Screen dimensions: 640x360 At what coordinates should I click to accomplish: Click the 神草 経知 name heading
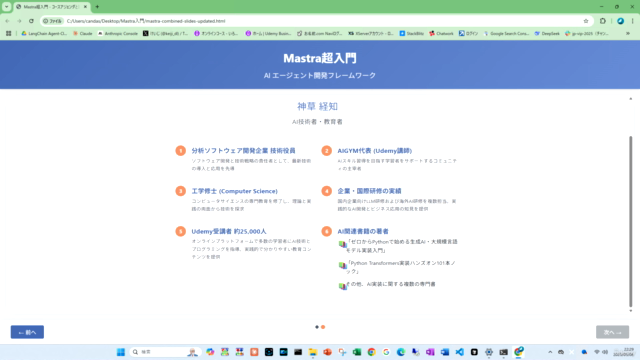(317, 107)
